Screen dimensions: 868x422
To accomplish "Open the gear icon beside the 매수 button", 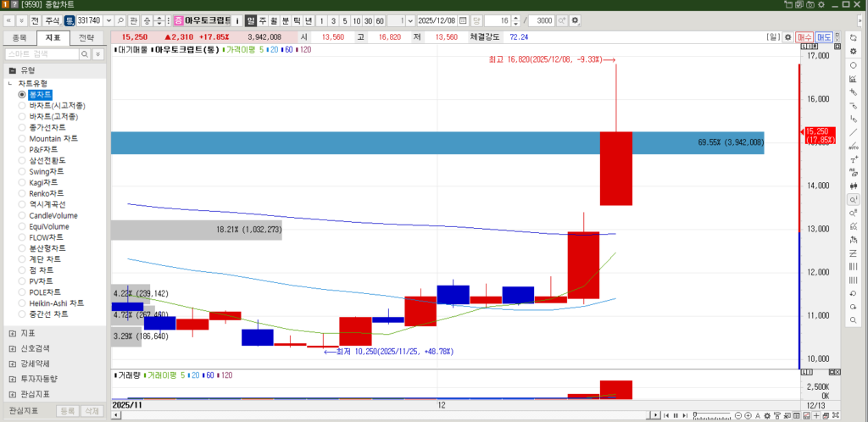I will [x=787, y=37].
